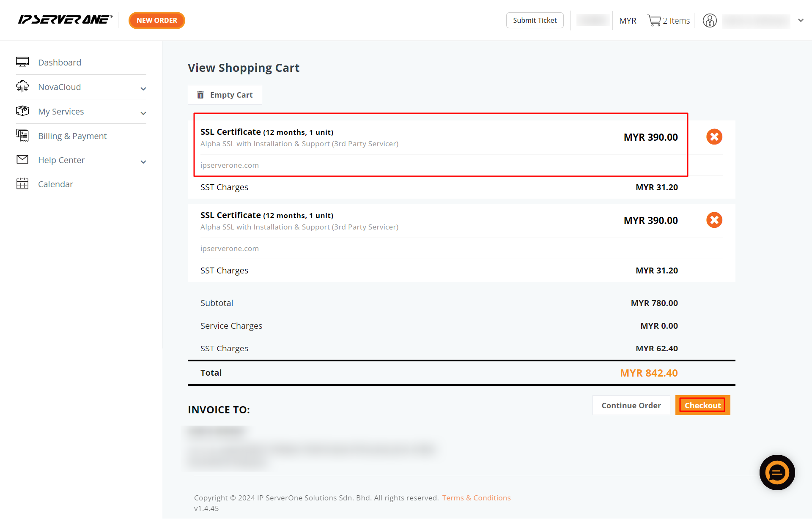Open Billing & Payment menu item
Viewport: 812px width, 519px height.
[72, 136]
